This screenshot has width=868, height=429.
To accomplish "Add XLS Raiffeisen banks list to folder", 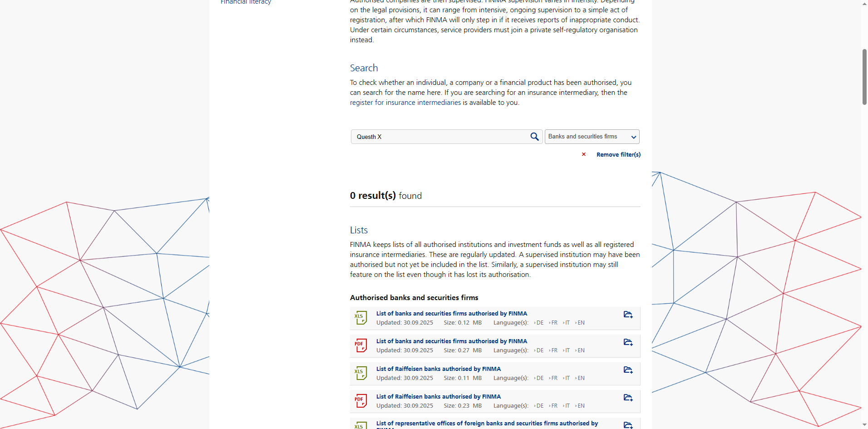I will pyautogui.click(x=628, y=370).
